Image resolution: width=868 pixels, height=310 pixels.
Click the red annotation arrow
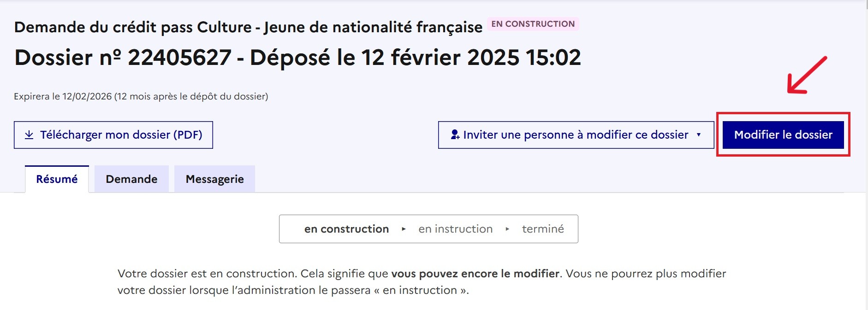tap(807, 75)
